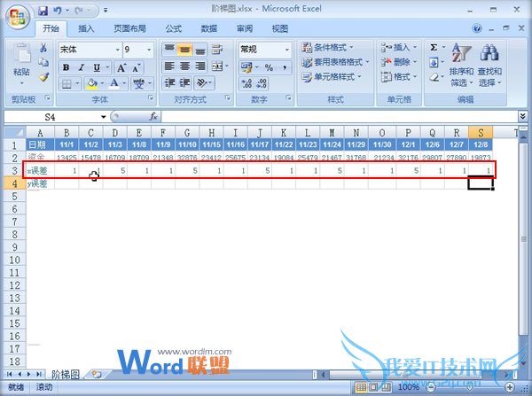Open 排序和筛选 sort and filter
The width and height of the screenshot is (532, 396).
coord(461,65)
